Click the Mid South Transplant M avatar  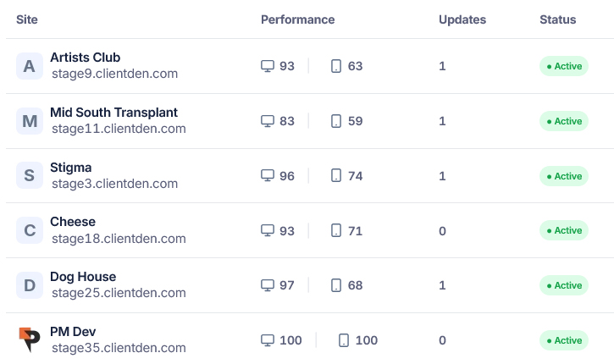30,121
